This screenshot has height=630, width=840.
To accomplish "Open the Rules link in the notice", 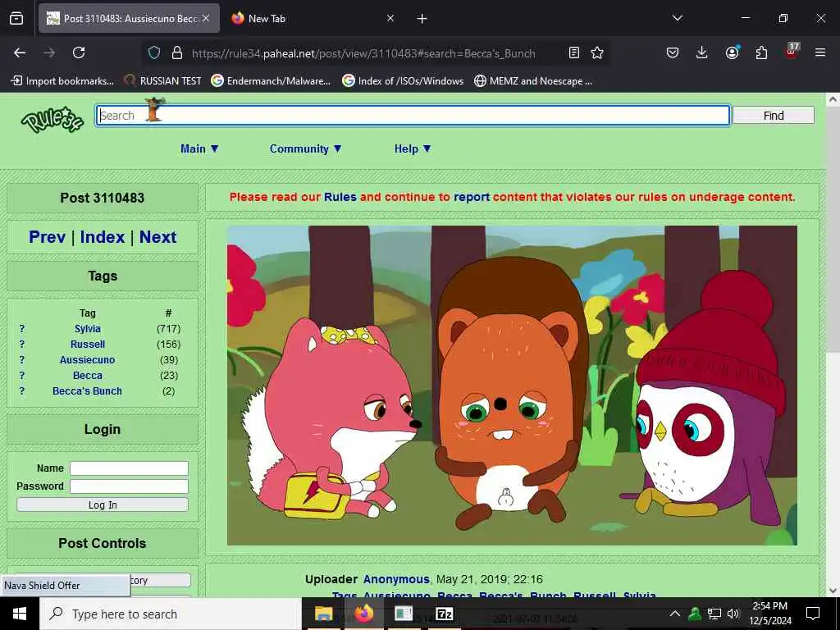I will 340,197.
